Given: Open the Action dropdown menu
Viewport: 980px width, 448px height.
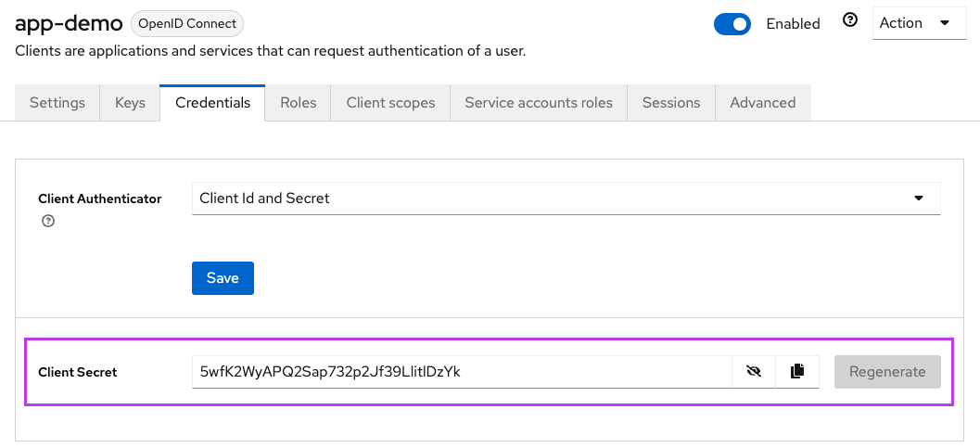Looking at the screenshot, I should coord(919,23).
